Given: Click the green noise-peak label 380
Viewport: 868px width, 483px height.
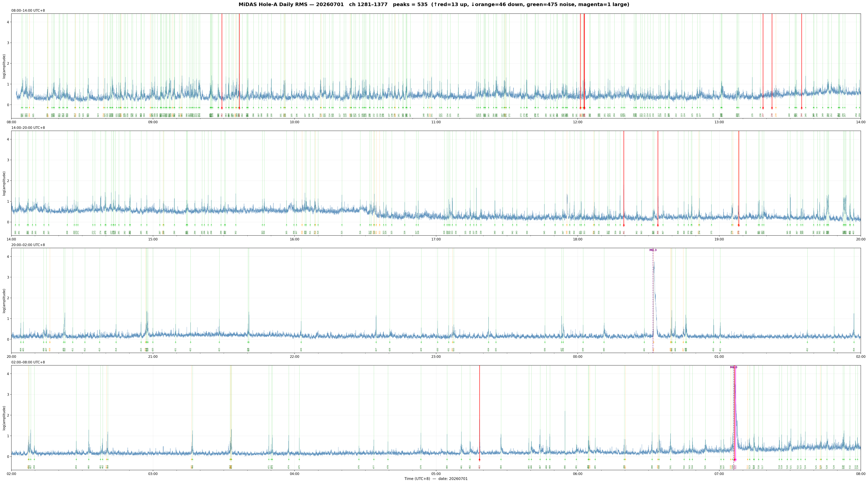Looking at the screenshot, I should click(x=746, y=232).
